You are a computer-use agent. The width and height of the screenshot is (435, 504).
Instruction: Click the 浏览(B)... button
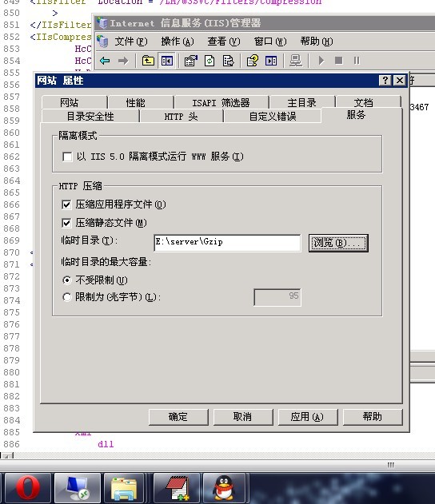tap(338, 243)
